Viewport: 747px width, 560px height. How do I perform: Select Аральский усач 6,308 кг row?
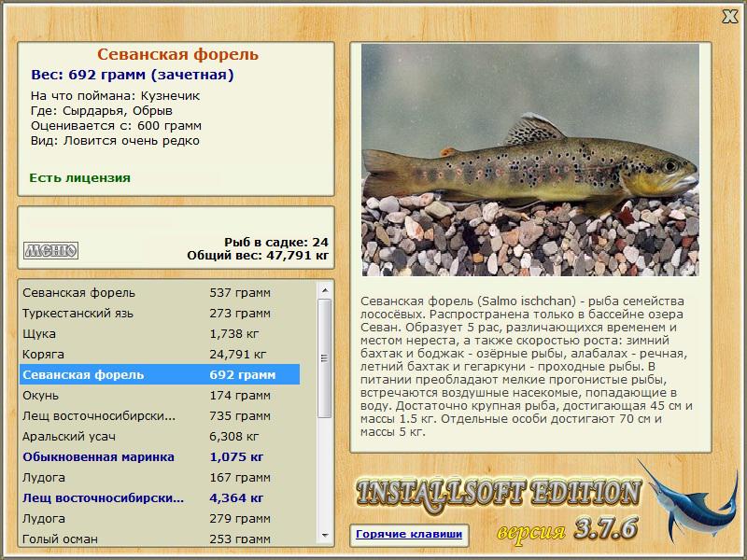click(160, 436)
